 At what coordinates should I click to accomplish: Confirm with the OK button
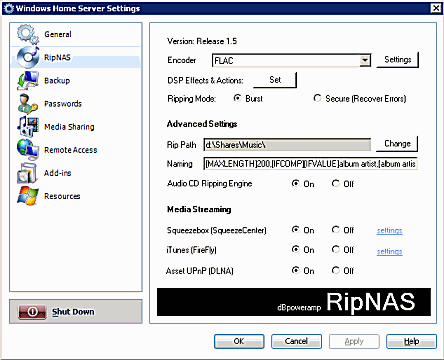tap(239, 341)
